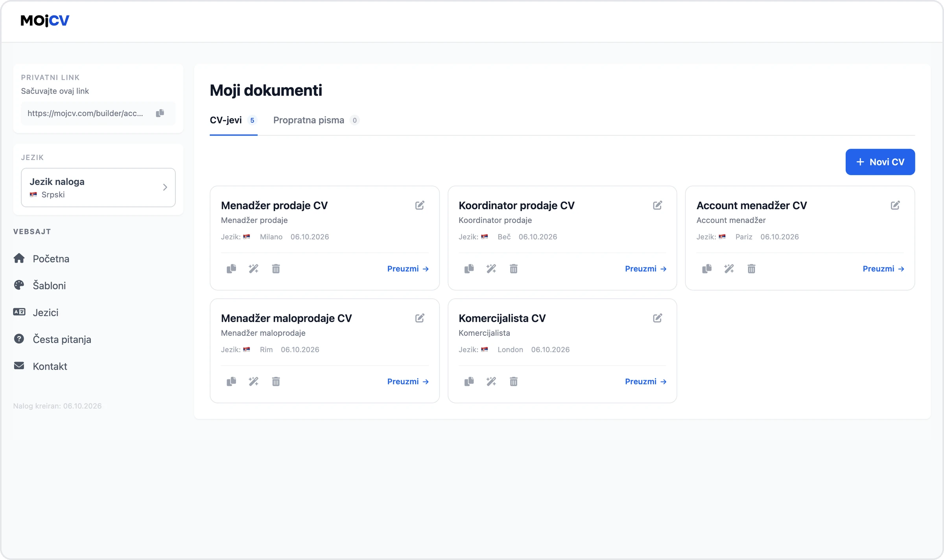944x560 pixels.
Task: Edit the Koordinator prodaje CV title
Action: (x=658, y=205)
